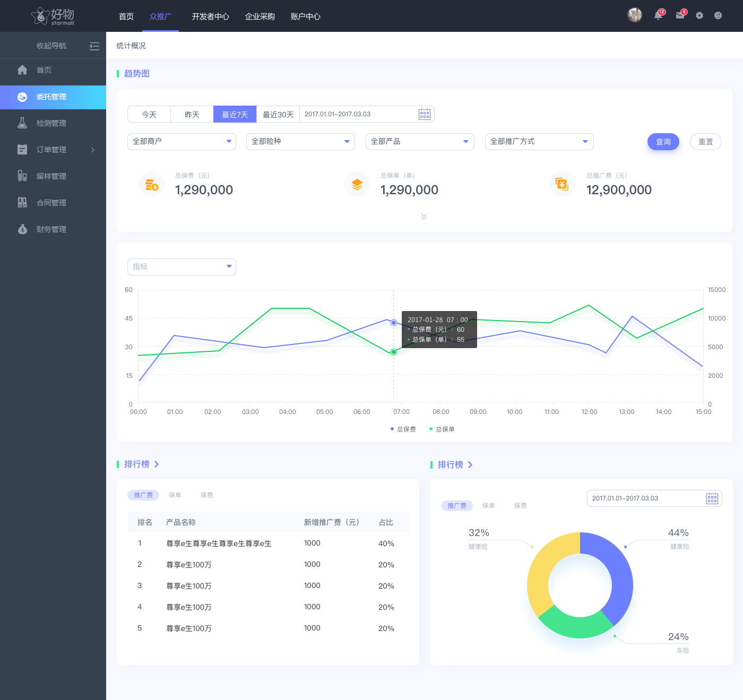743x700 pixels.
Task: Open the 全部险种 dropdown
Action: 300,142
